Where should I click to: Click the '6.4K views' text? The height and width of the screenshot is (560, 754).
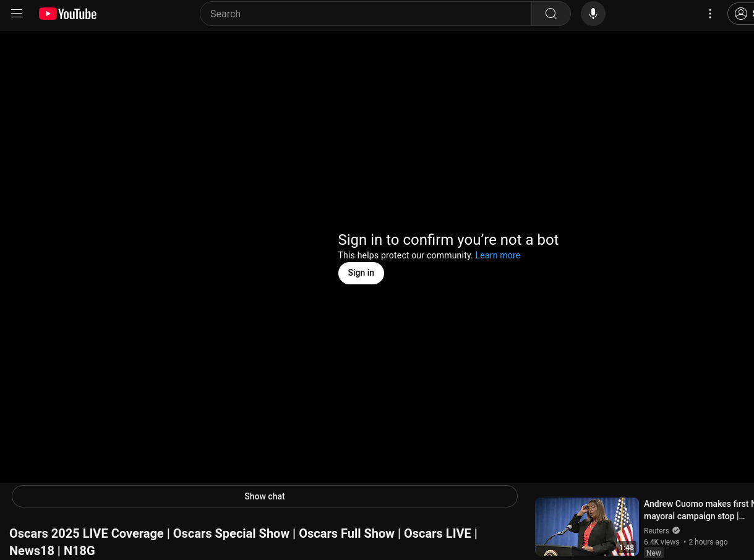(661, 542)
